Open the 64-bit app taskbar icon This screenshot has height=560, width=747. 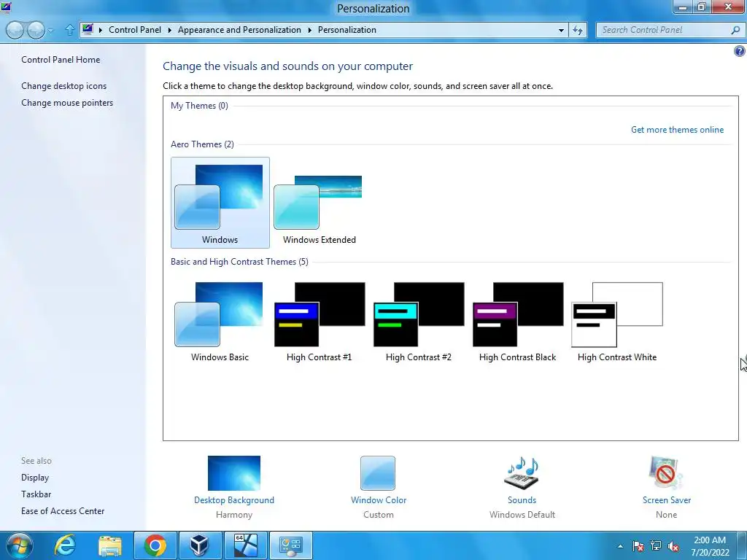click(x=245, y=545)
